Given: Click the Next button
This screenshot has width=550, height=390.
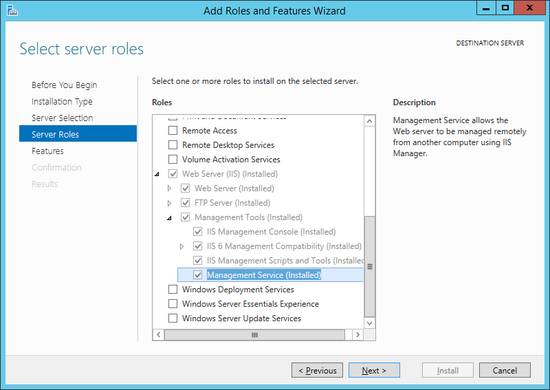Looking at the screenshot, I should [x=374, y=370].
